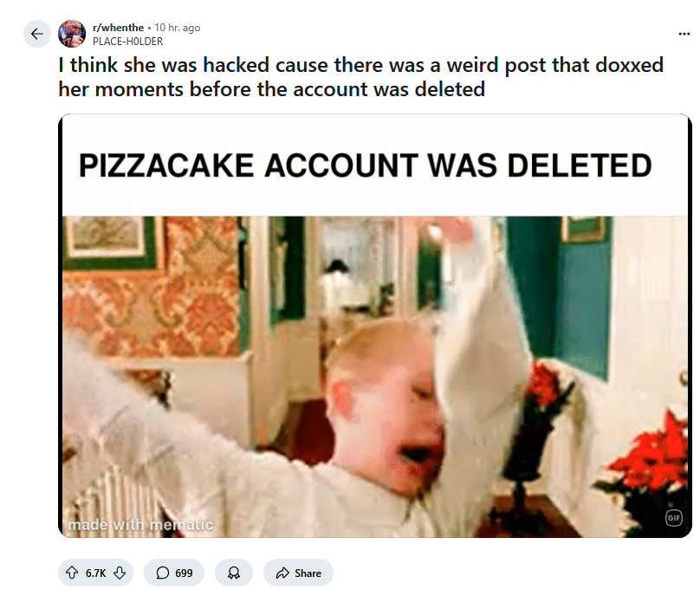The image size is (700, 596).
Task: Open the r/whenthe community avatar
Action: (72, 34)
